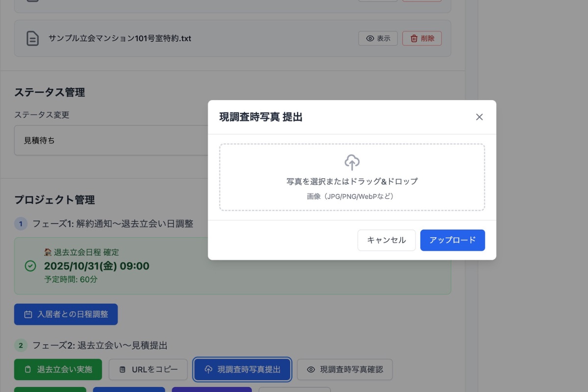588x392 pixels.
Task: Click the eye icon on the 現調査時写真確認 button
Action: click(x=311, y=369)
